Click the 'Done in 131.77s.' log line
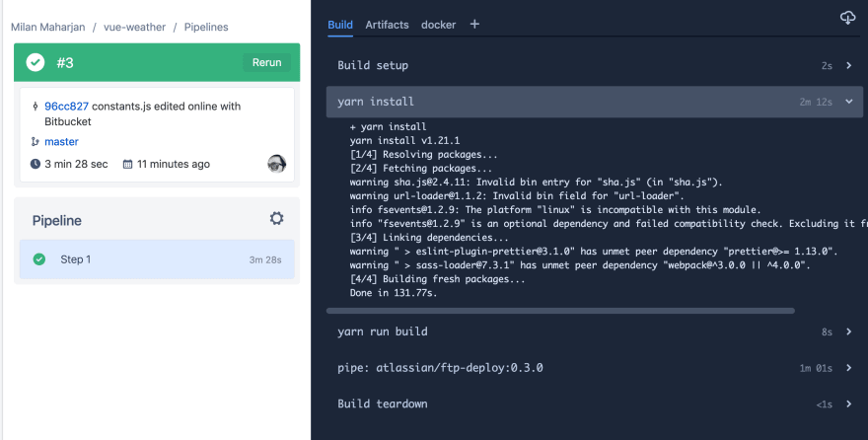This screenshot has width=868, height=440. [394, 293]
